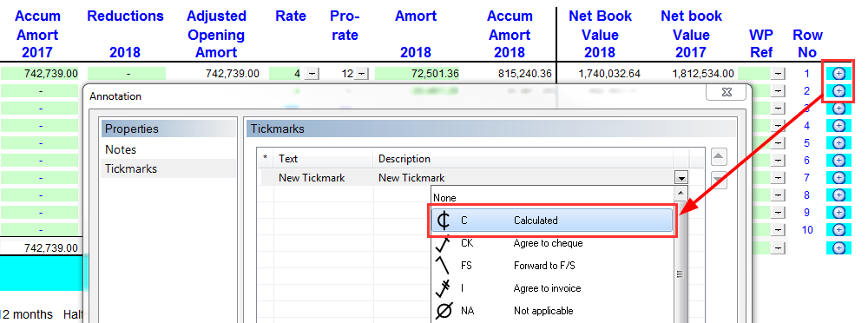Click the annotation plus icon for row 10
The image size is (868, 323).
(838, 229)
